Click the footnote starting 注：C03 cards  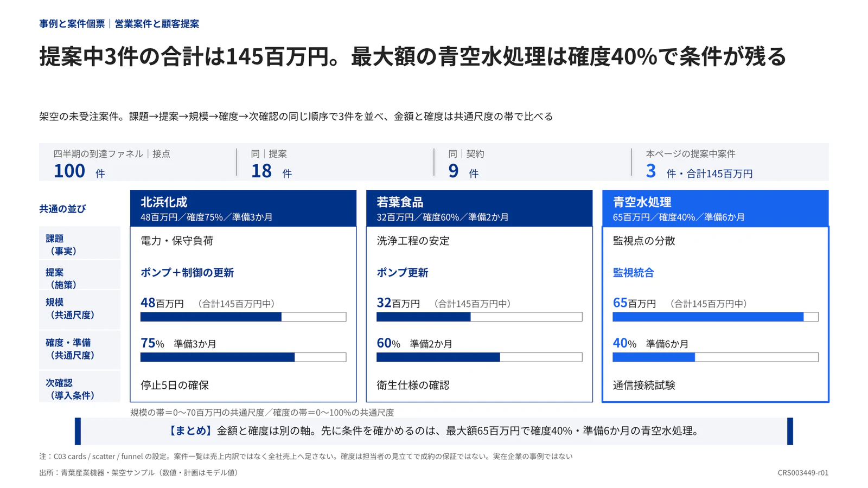(305, 457)
